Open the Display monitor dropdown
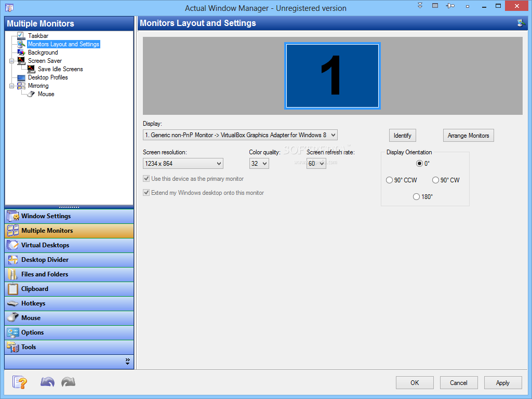The image size is (532, 399). (x=240, y=135)
